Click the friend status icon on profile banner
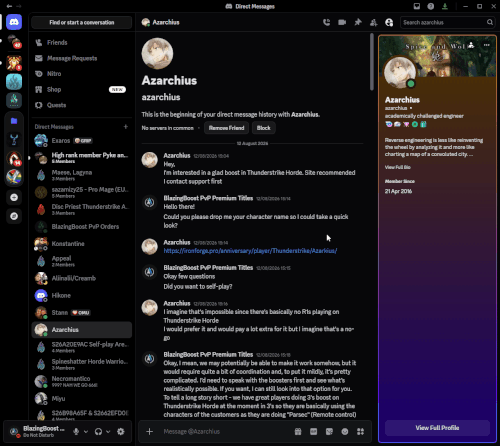Image resolution: width=500 pixels, height=446 pixels. pos(471,45)
